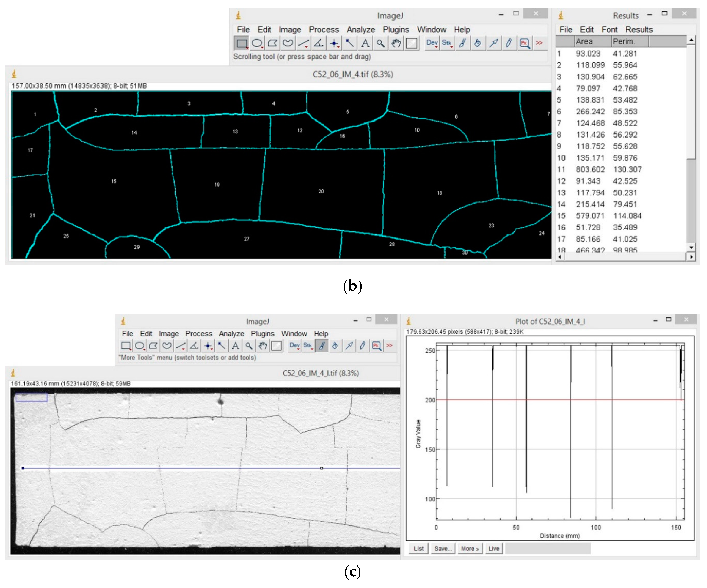
Task: Select Multi-point tool in lower ImageJ toolbar
Action: click(208, 346)
